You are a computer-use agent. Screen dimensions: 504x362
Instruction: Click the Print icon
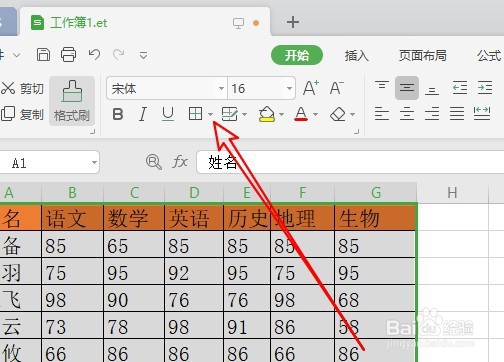[68, 54]
